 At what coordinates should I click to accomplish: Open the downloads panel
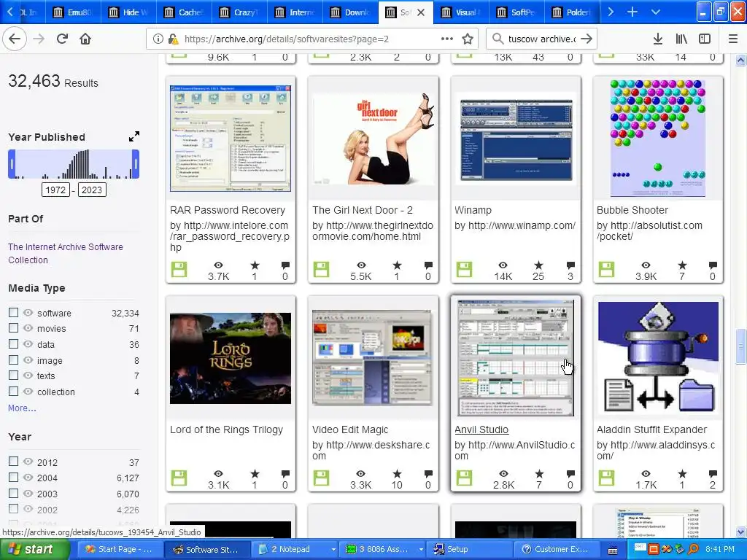657,39
